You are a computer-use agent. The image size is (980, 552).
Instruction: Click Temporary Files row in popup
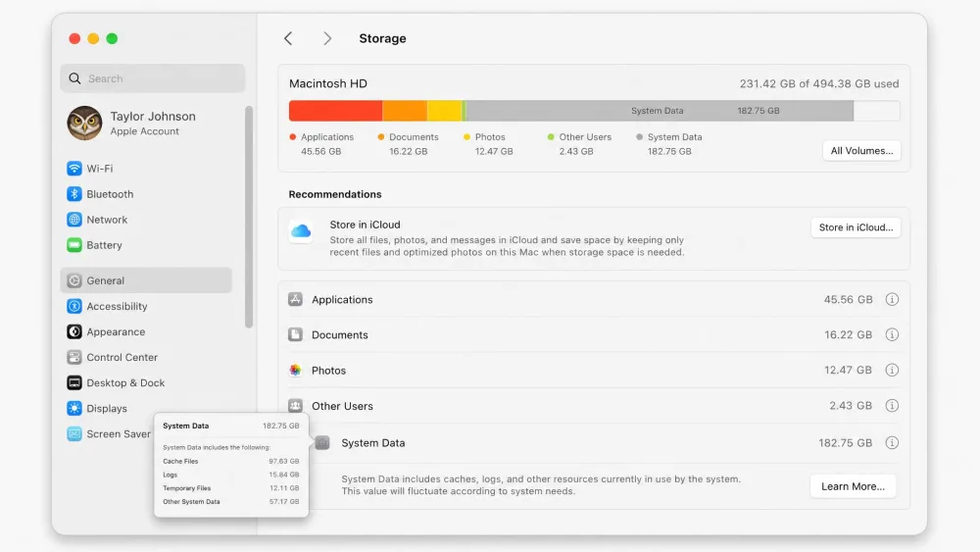pyautogui.click(x=230, y=488)
